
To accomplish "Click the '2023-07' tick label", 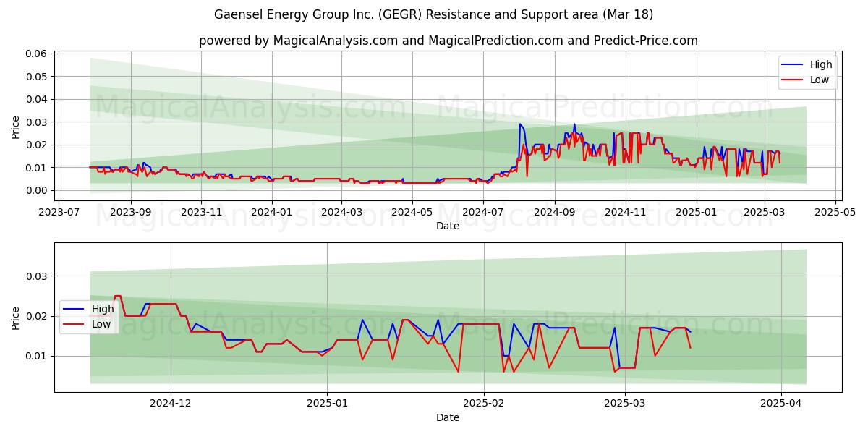I will click(x=60, y=213).
